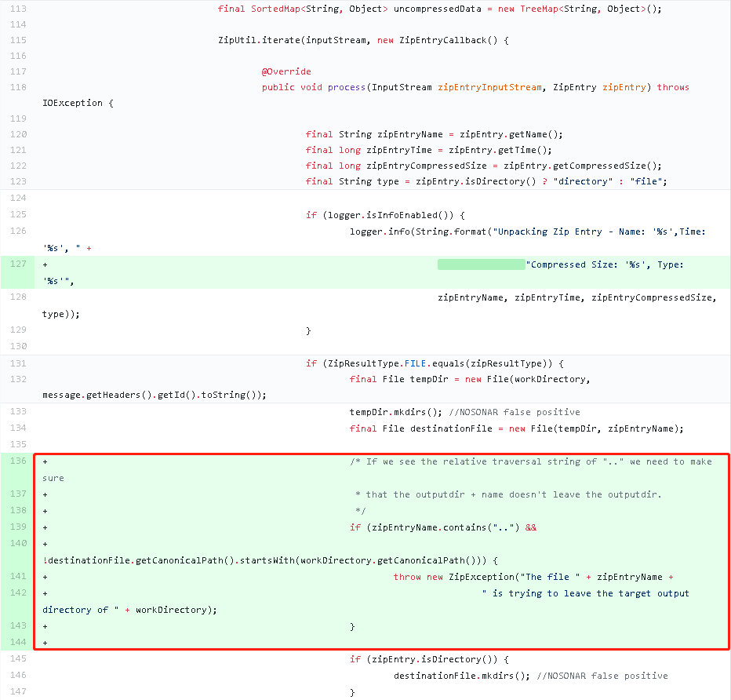Select line number 120
Screen dimensions: 731x700
pos(18,134)
